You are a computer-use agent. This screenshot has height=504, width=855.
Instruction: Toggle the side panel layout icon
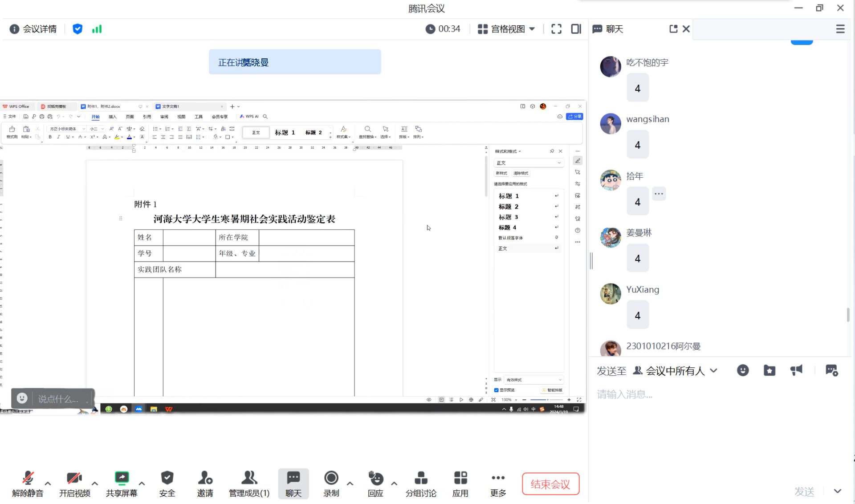pyautogui.click(x=576, y=29)
